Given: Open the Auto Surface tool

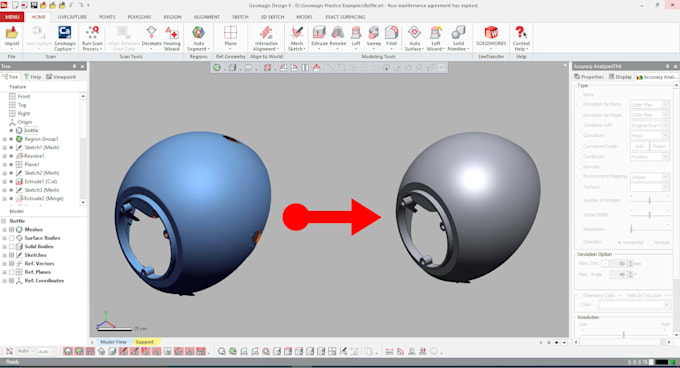Looking at the screenshot, I should click(414, 38).
